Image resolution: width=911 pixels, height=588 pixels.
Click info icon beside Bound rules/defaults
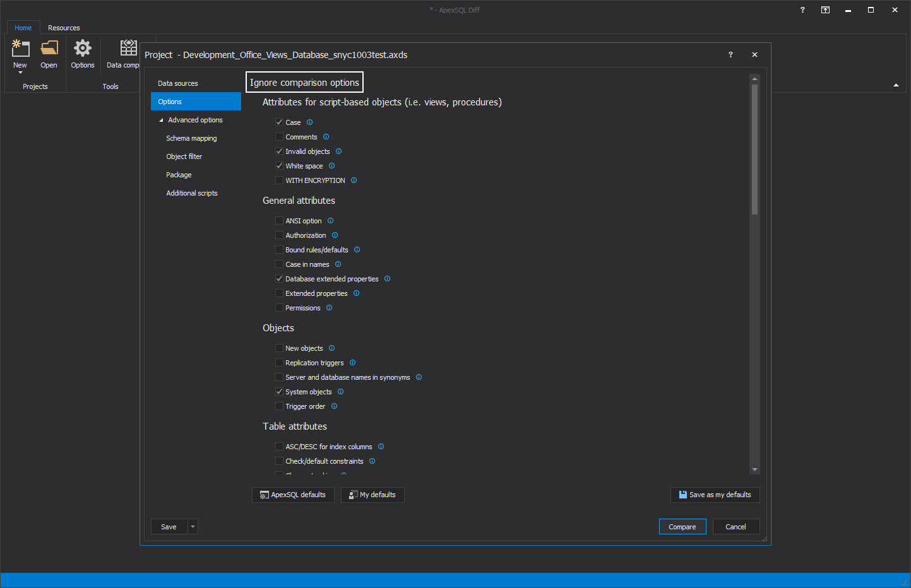[x=357, y=250]
